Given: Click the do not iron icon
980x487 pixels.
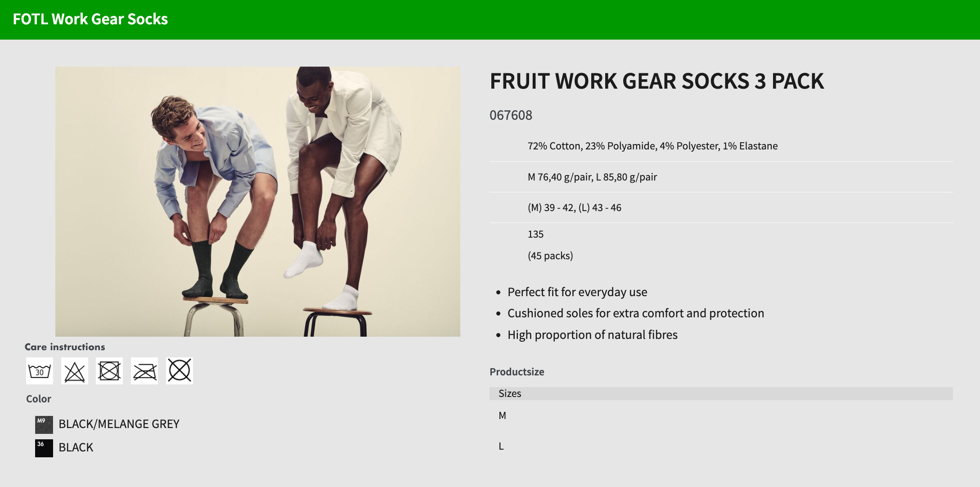Looking at the screenshot, I should point(144,371).
